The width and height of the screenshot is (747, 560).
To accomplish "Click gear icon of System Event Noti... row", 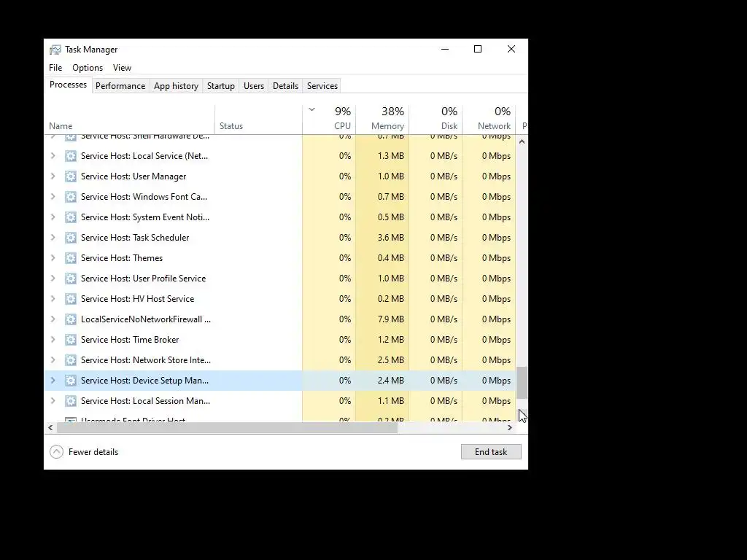I will point(71,217).
